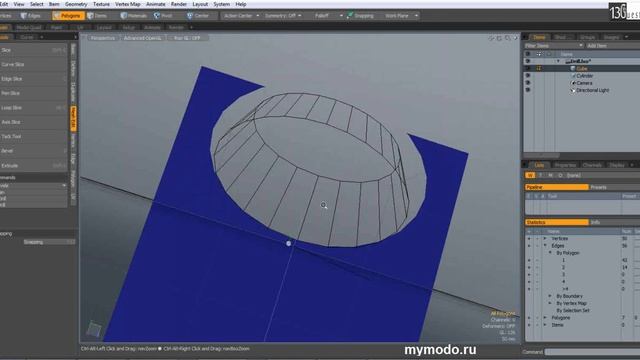The width and height of the screenshot is (640, 360).
Task: Expand the By Boundary statistics row
Action: click(550, 296)
